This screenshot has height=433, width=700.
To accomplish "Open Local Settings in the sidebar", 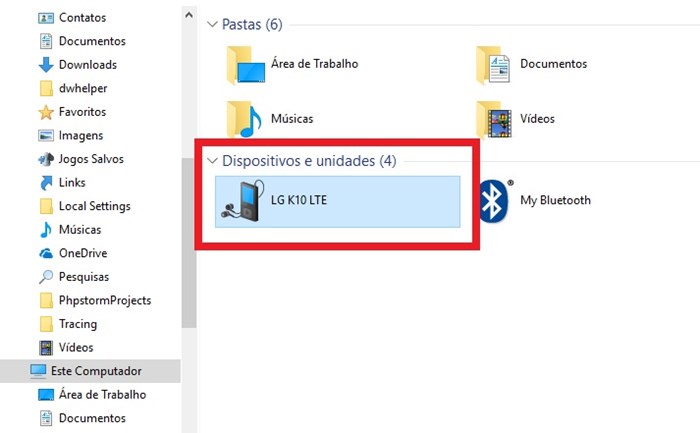I will point(94,206).
